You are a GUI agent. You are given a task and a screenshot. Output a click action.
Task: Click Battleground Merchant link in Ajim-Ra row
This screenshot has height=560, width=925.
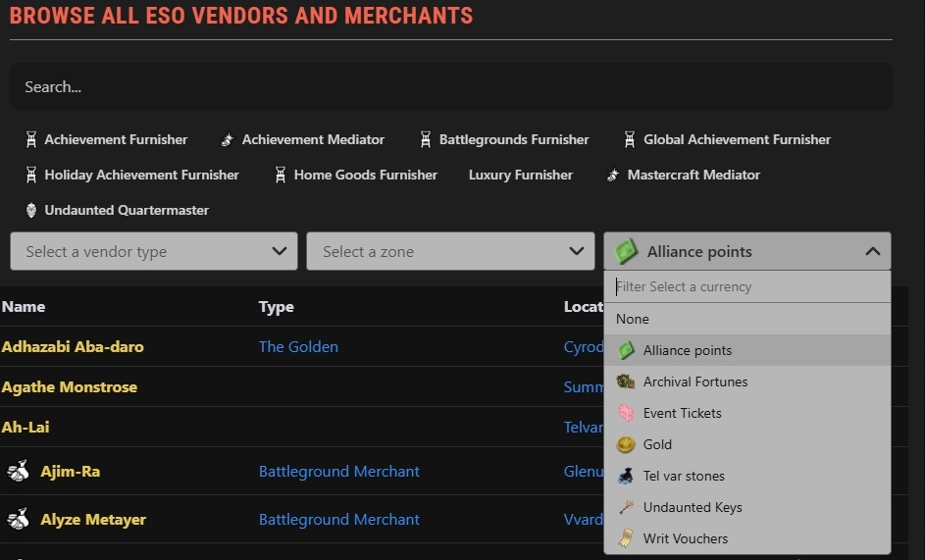tap(339, 472)
